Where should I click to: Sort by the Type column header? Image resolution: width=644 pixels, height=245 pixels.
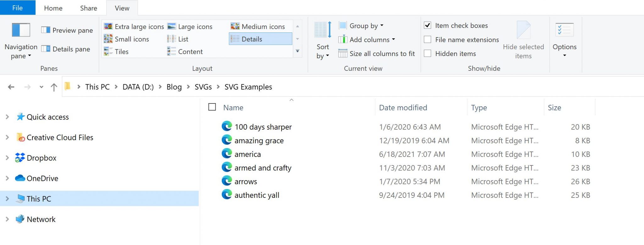479,108
